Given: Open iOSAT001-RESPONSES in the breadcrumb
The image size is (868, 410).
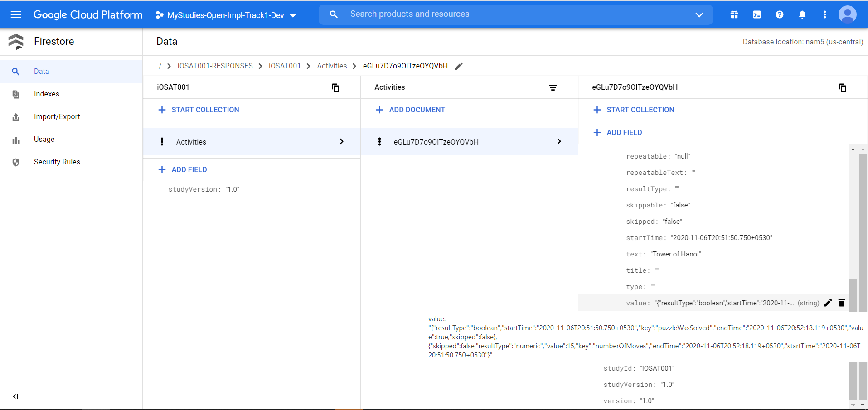Looking at the screenshot, I should click(x=215, y=66).
